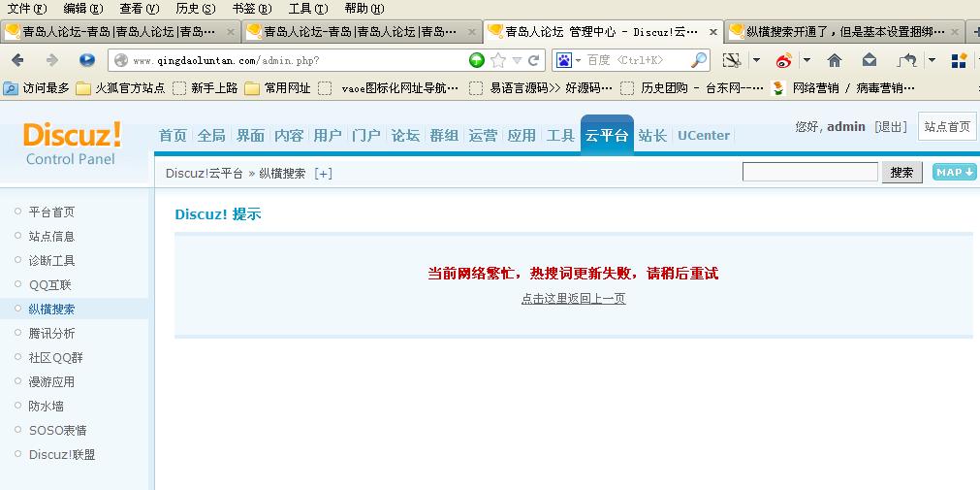Image resolution: width=980 pixels, height=490 pixels.
Task: Close the 管理中心 Discuz browser tab
Action: (713, 31)
